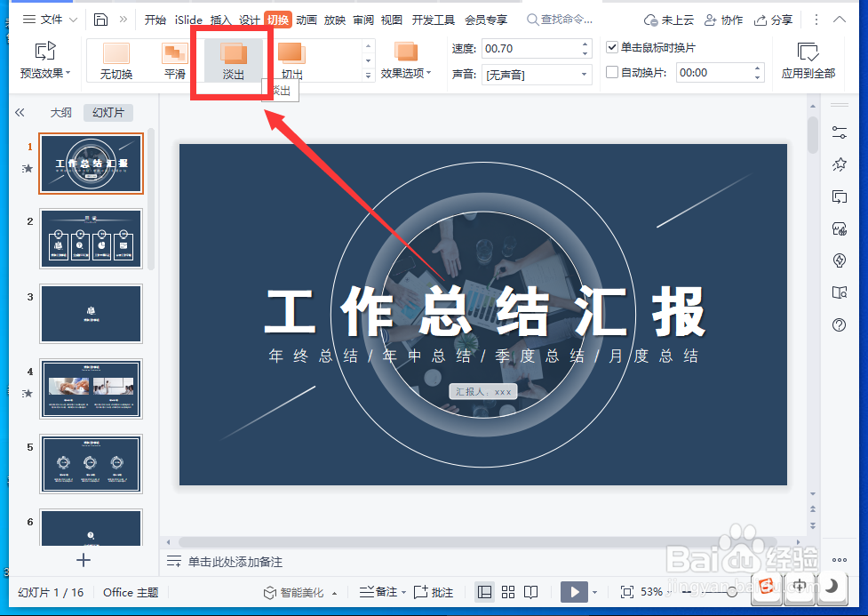Click 应用到全部 button
The image size is (868, 616).
808,61
